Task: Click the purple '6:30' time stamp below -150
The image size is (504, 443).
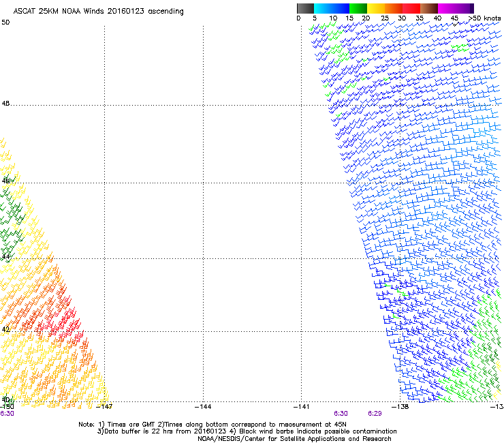Action: click(7, 414)
